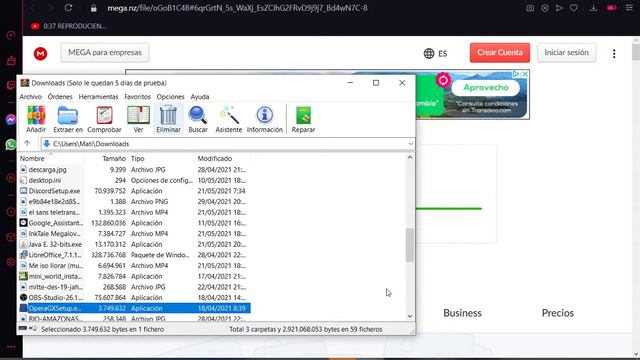Click the padlock icon in the address bar

coord(94,8)
